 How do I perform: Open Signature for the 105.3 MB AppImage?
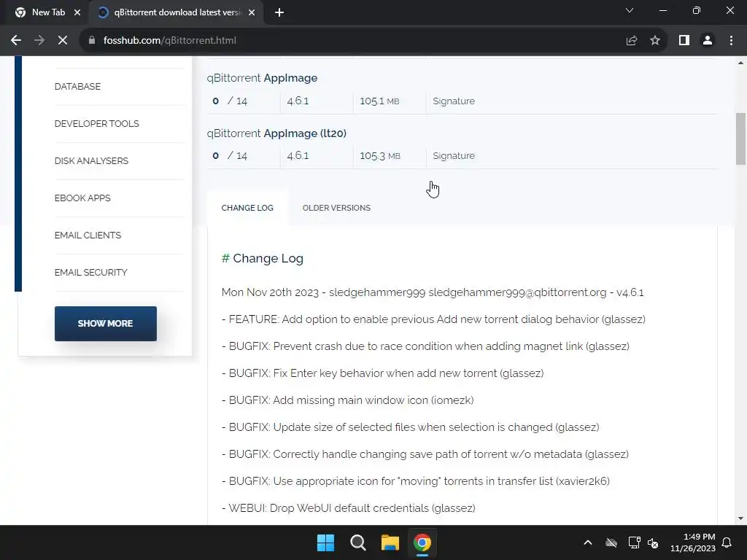pyautogui.click(x=454, y=156)
